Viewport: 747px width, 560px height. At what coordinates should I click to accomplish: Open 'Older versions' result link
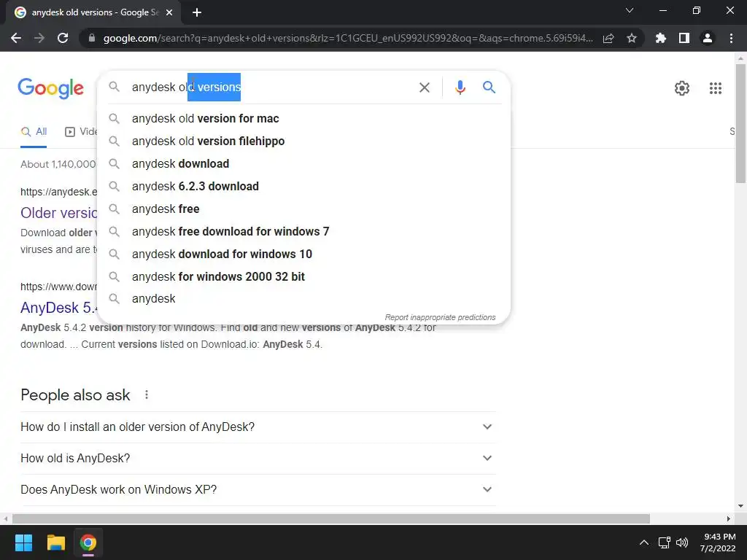point(58,213)
